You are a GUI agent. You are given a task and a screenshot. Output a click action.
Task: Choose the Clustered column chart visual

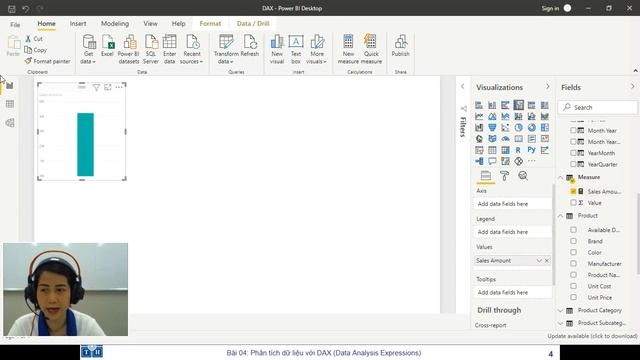[518, 105]
